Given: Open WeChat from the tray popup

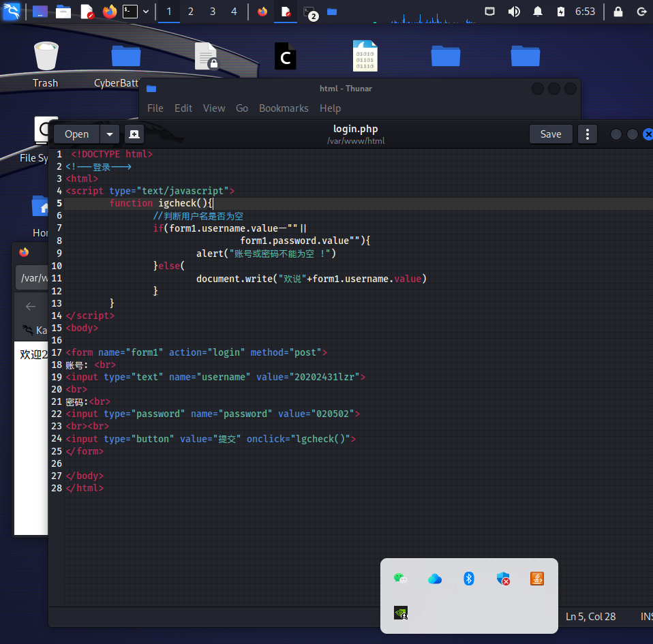Looking at the screenshot, I should pos(400,578).
